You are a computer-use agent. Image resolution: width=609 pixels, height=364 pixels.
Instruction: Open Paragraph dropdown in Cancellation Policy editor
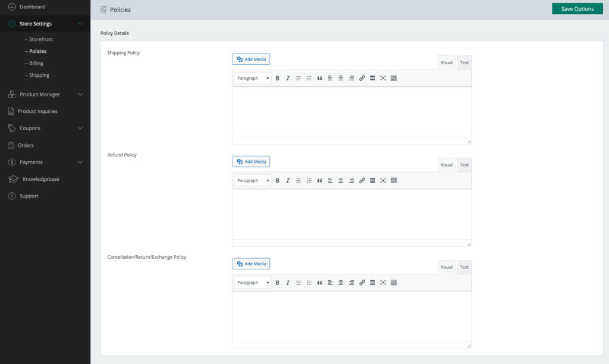[253, 283]
